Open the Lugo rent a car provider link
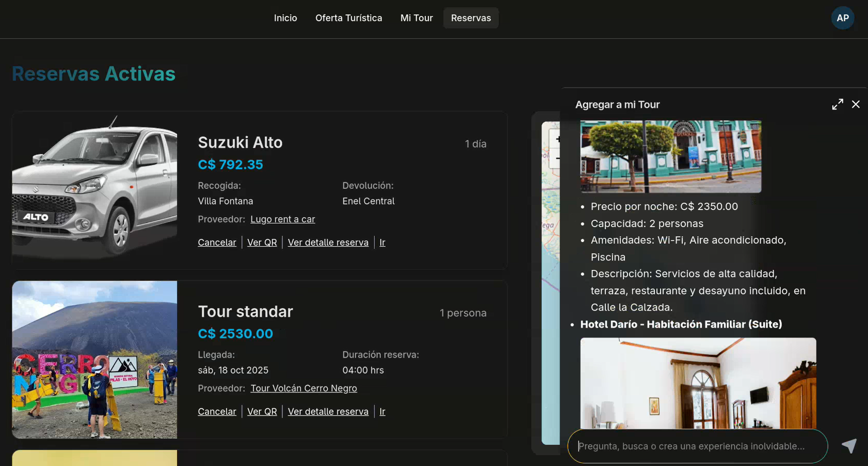The height and width of the screenshot is (466, 868). click(x=283, y=219)
